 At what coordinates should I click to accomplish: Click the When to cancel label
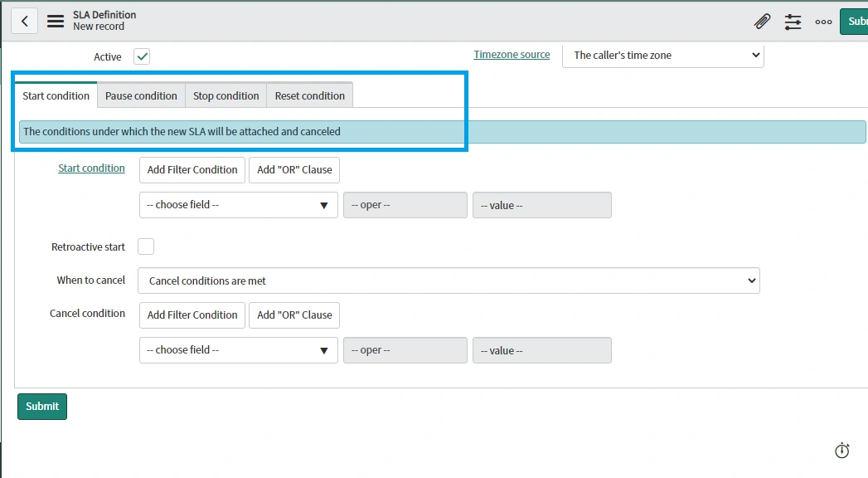coord(91,280)
